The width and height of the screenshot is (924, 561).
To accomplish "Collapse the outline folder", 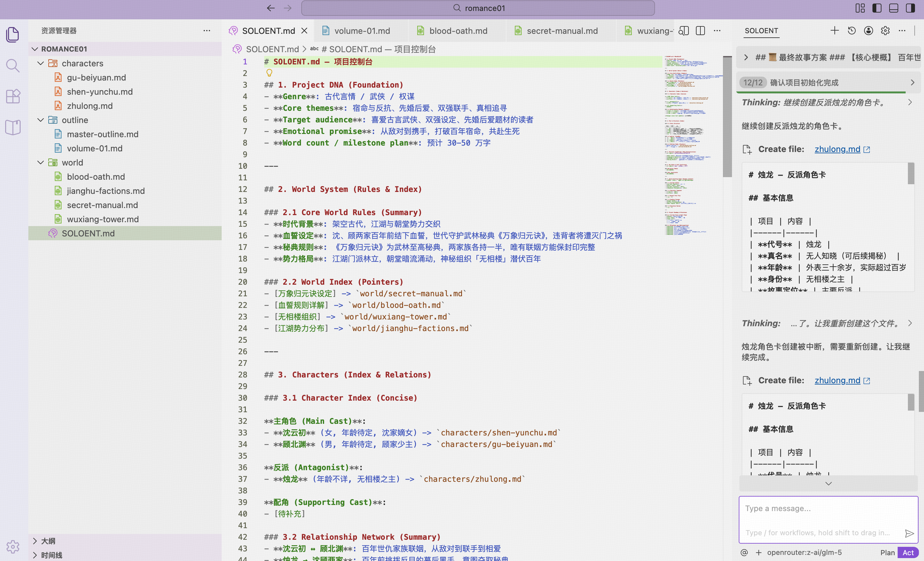I will tap(125, 120).
